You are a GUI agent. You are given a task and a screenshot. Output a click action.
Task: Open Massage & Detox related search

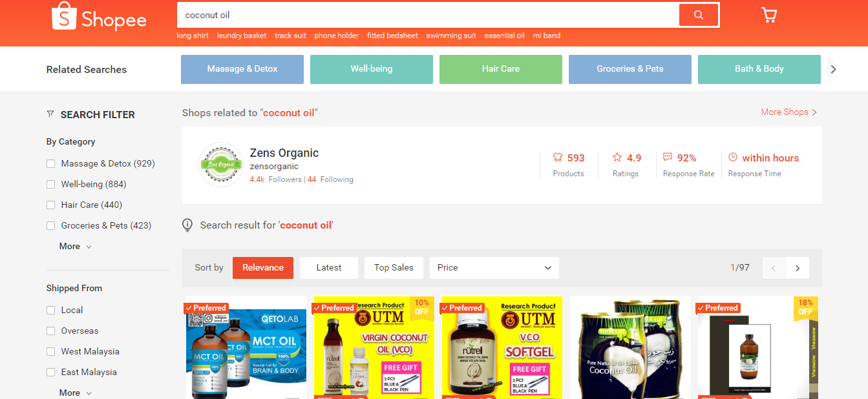pos(242,69)
